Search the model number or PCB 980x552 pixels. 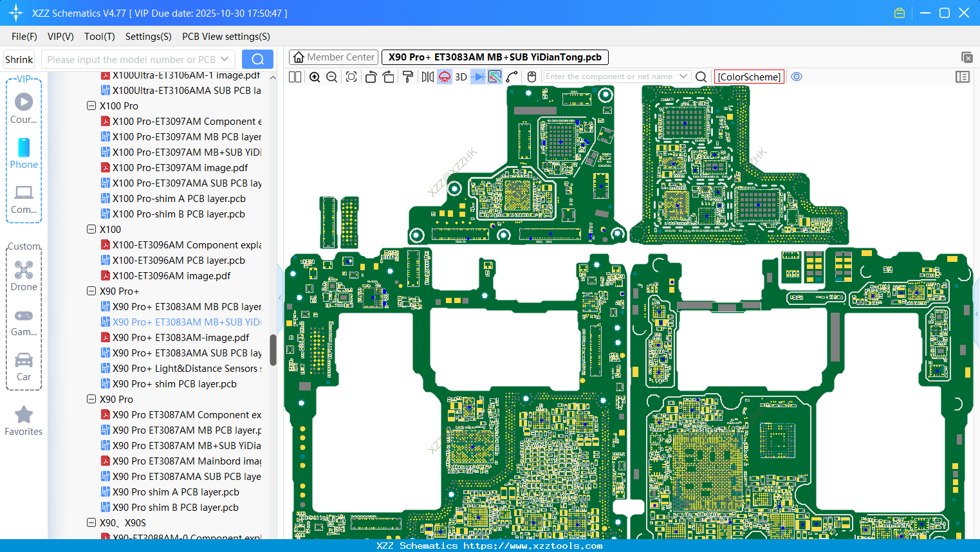(x=257, y=59)
